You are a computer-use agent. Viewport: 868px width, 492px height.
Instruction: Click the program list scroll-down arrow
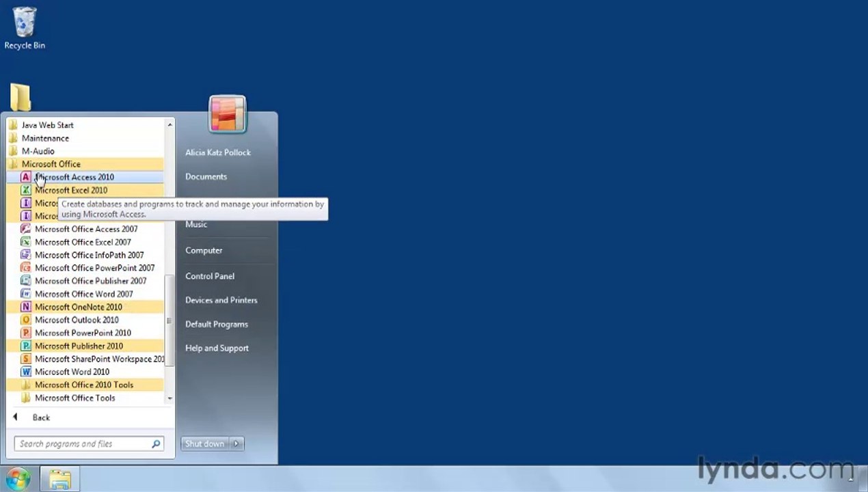[169, 398]
